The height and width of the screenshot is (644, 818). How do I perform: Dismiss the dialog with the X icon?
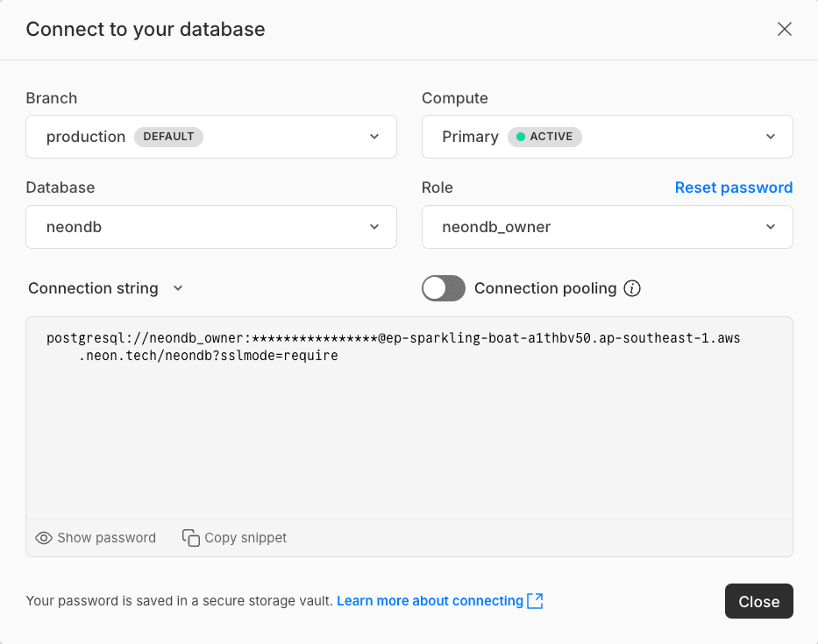pos(785,29)
